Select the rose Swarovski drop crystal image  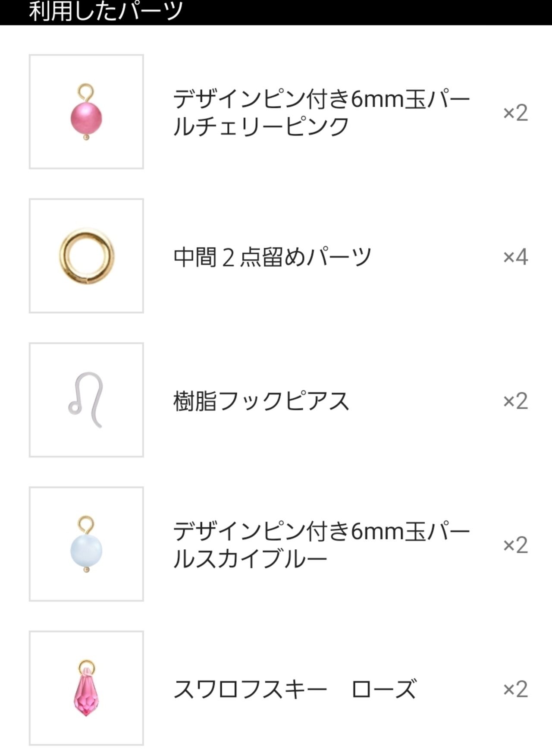[x=86, y=689]
